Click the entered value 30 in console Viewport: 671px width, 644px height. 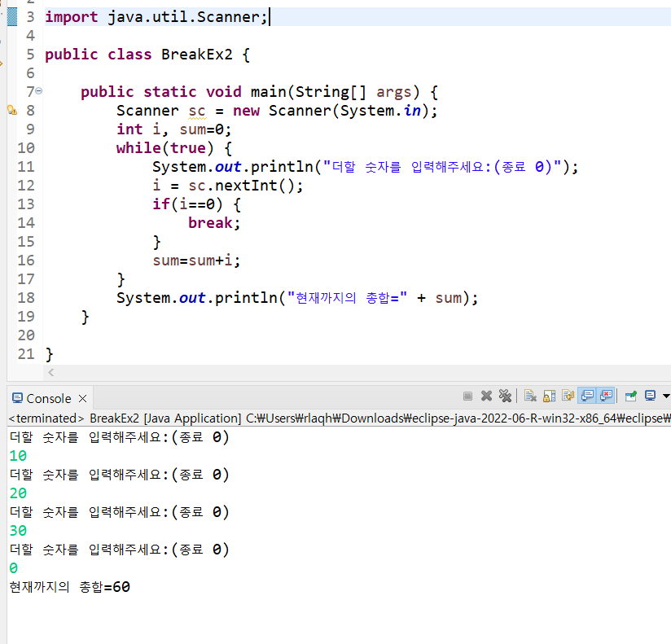click(18, 531)
